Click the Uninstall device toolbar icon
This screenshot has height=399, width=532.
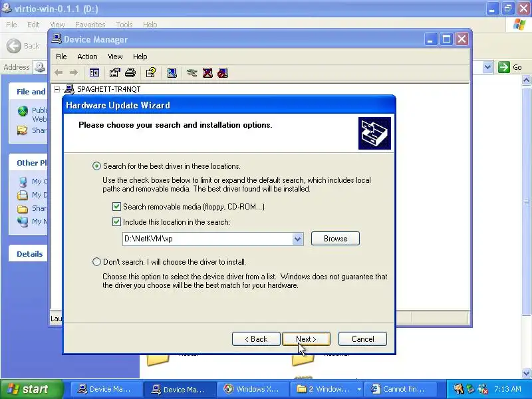pos(207,72)
